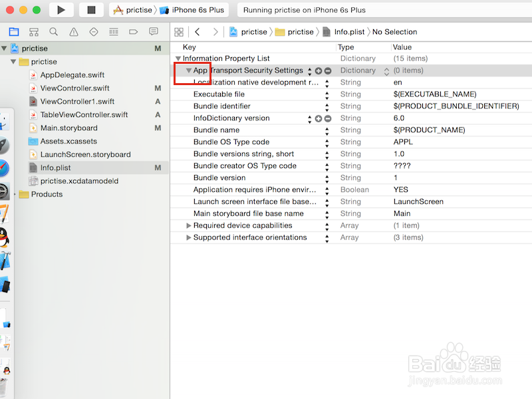
Task: Expand Required device capabilities
Action: (189, 225)
